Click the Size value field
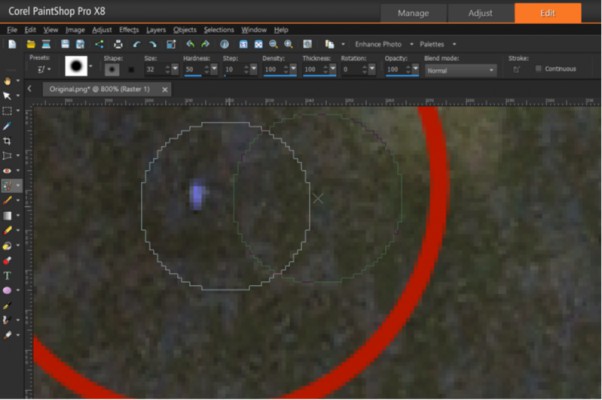The width and height of the screenshot is (602, 400). tap(154, 69)
